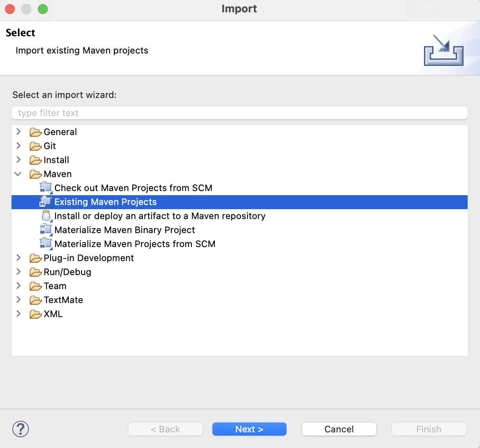Screen dimensions: 480x448
Task: Click the Plug-in Development folder icon
Action: [x=36, y=258]
